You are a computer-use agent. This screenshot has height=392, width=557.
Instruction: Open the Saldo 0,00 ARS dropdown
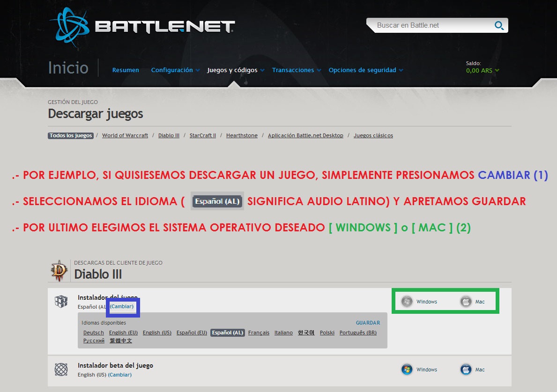(483, 70)
